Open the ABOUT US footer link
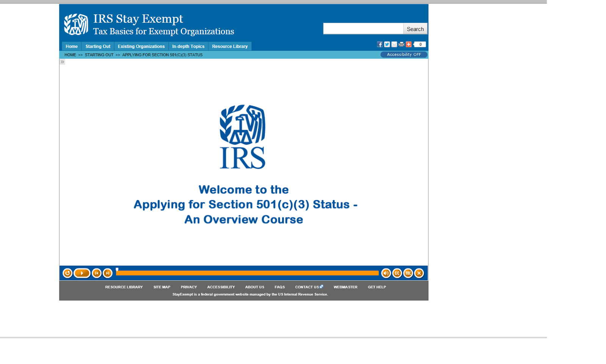 pos(255,287)
